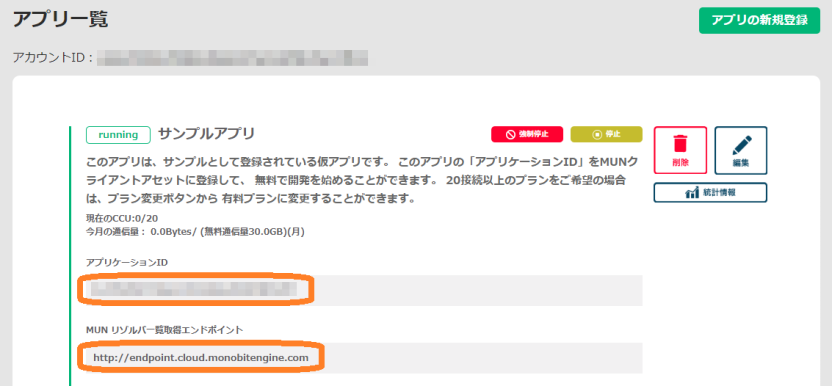Open 統計情報 statistics button
The image size is (832, 386).
[710, 193]
